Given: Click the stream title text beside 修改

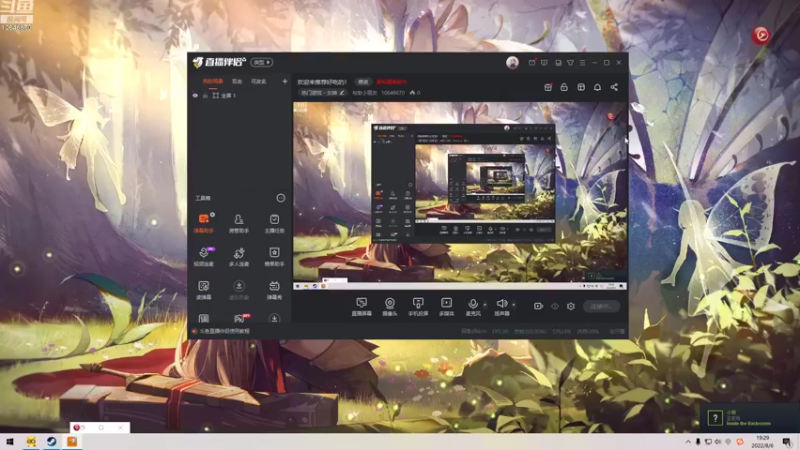Looking at the screenshot, I should (x=322, y=82).
